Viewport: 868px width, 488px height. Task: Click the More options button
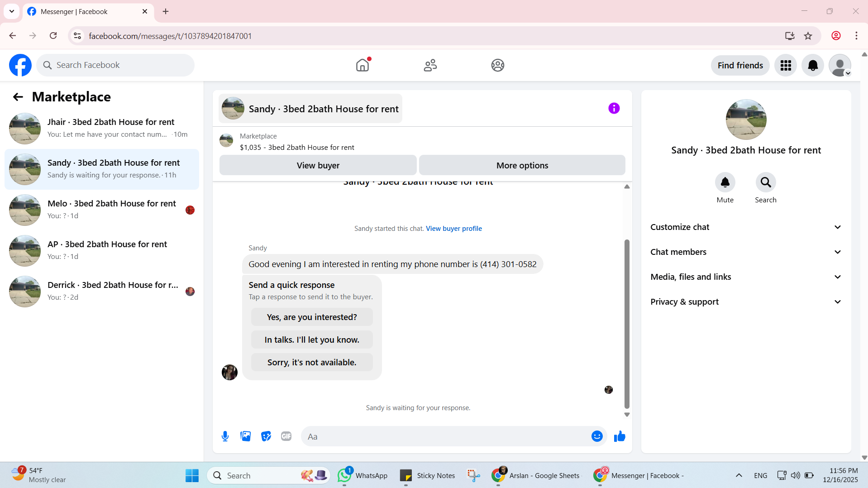point(522,165)
